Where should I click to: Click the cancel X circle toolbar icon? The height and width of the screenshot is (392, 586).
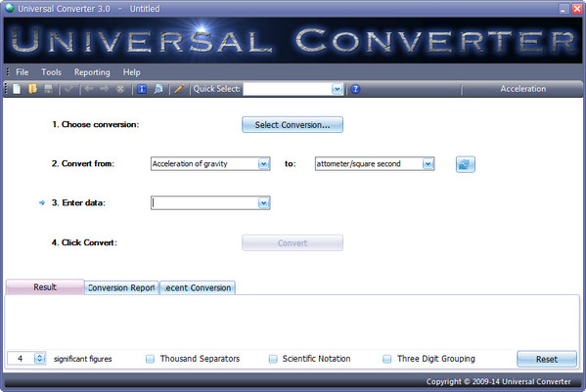120,89
